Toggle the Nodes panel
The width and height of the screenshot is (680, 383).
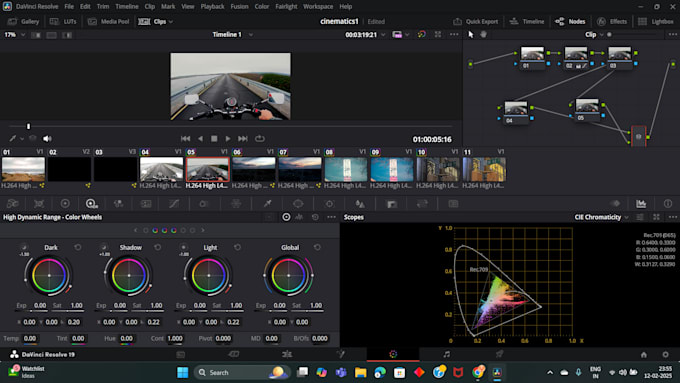[570, 21]
